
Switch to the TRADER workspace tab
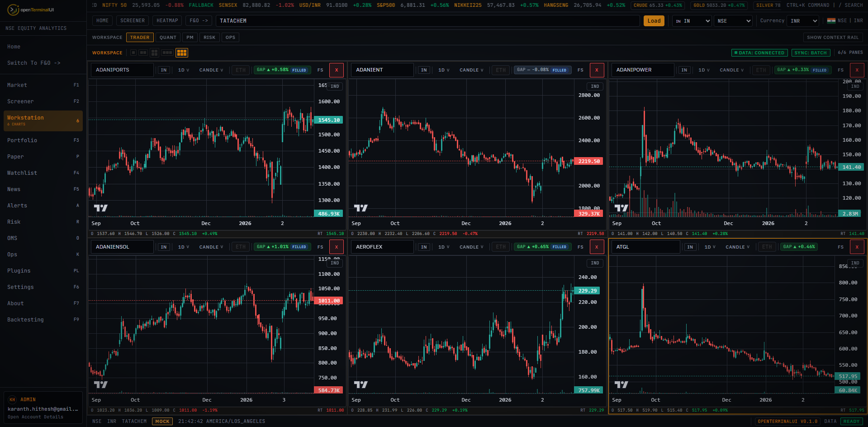click(x=140, y=38)
